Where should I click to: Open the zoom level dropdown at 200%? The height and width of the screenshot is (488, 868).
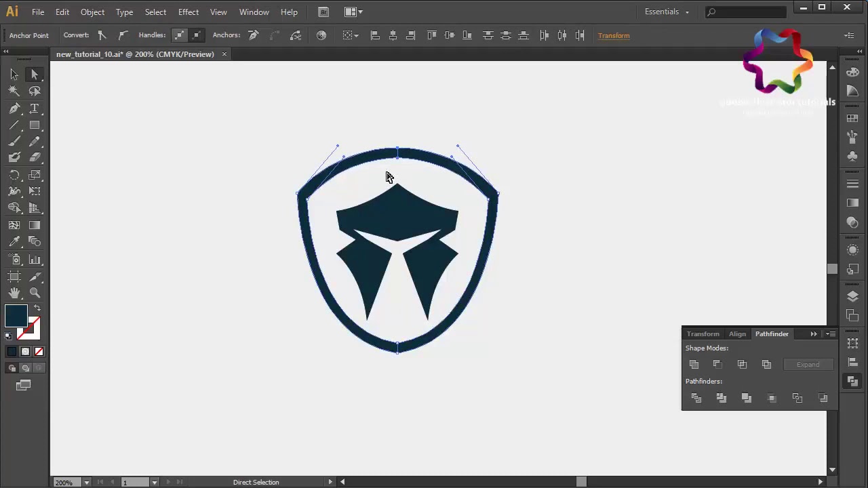[x=86, y=483]
